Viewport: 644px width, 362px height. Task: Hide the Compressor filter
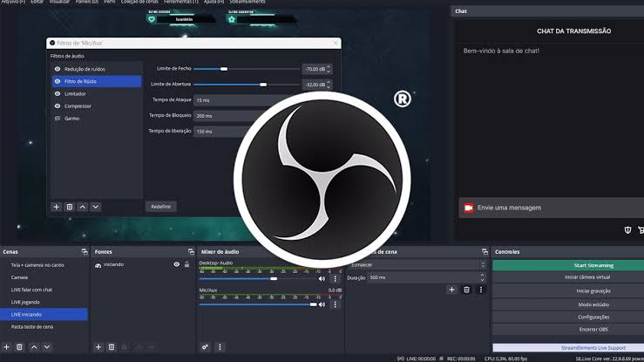[x=58, y=106]
